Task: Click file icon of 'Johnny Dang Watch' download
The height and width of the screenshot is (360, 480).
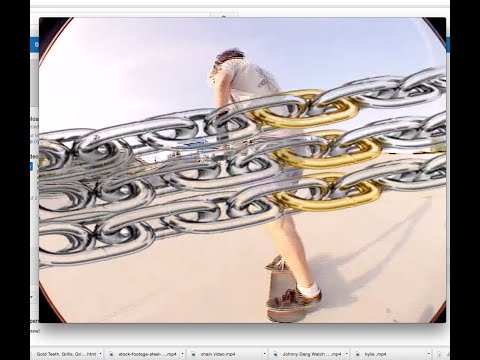Action: click(276, 354)
